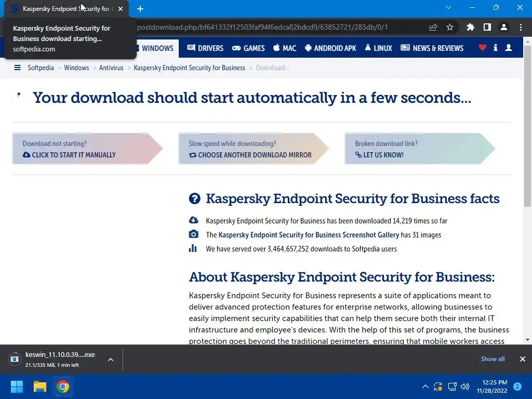Open NEWS & REVIEWS section

(x=432, y=48)
